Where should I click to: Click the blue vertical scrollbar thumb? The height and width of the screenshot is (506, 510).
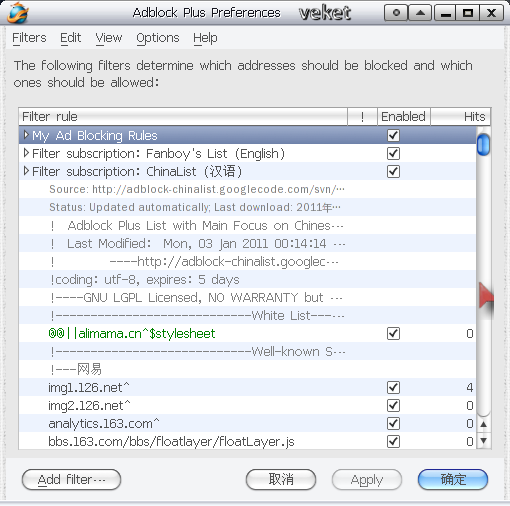(x=483, y=144)
